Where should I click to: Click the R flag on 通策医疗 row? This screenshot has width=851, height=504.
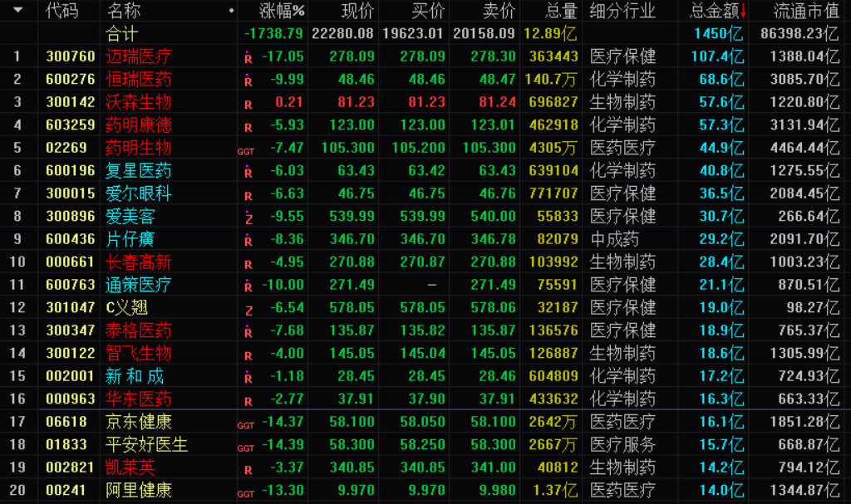pos(248,286)
